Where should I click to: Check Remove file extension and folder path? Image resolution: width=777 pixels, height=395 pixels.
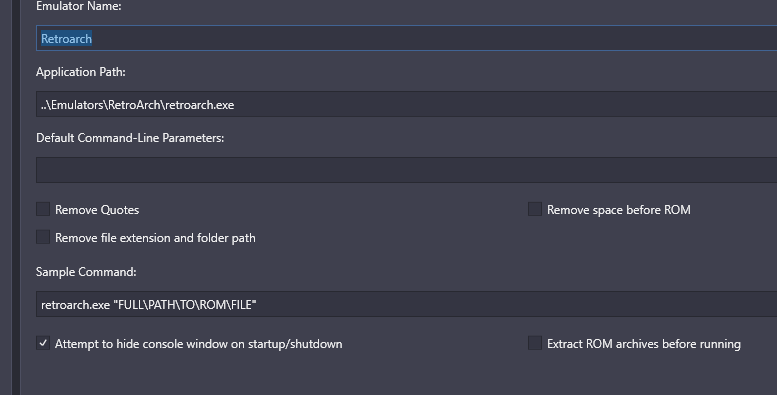pos(43,237)
